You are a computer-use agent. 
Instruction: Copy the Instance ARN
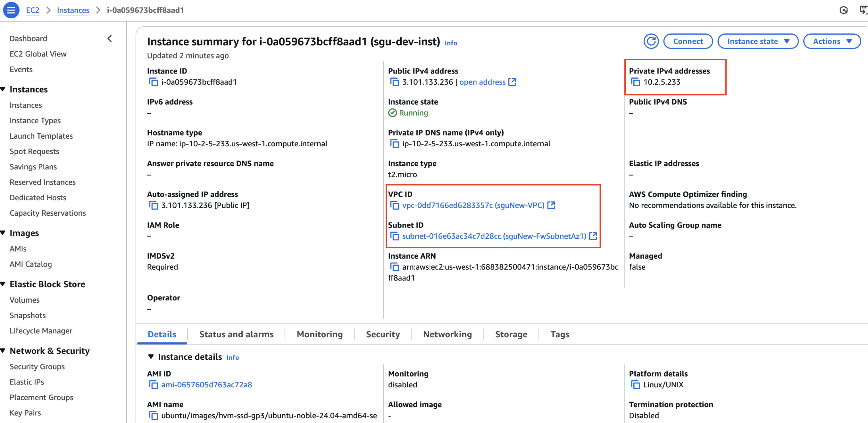(394, 267)
